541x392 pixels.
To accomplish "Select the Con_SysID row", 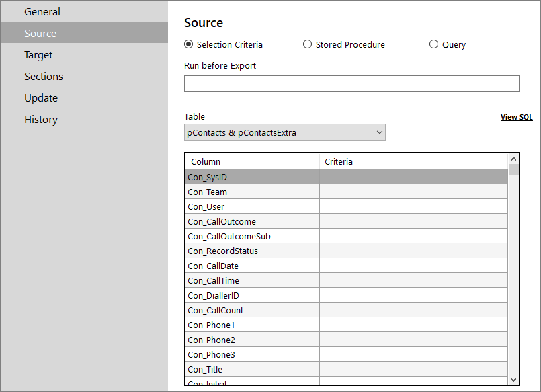I will click(x=346, y=177).
